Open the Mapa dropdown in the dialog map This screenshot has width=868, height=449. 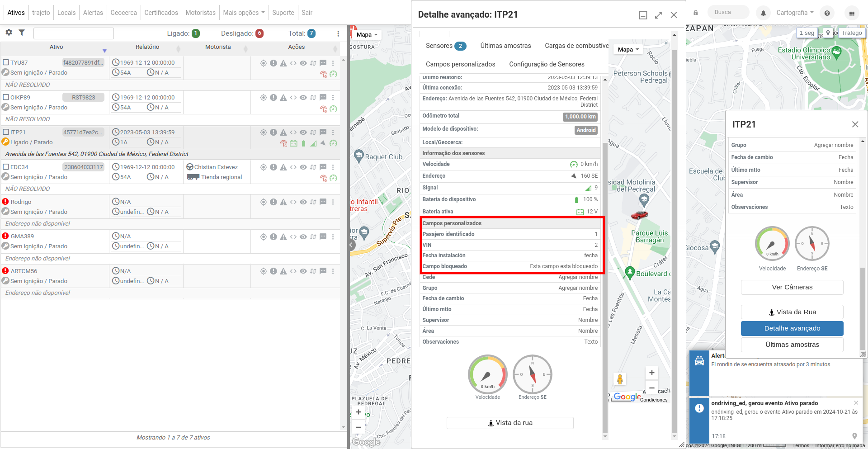[x=628, y=50]
